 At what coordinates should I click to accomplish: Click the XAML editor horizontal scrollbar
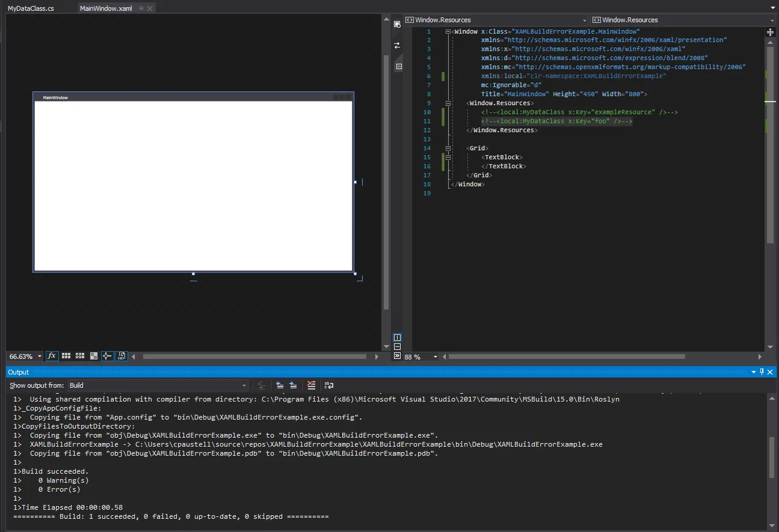pyautogui.click(x=567, y=356)
